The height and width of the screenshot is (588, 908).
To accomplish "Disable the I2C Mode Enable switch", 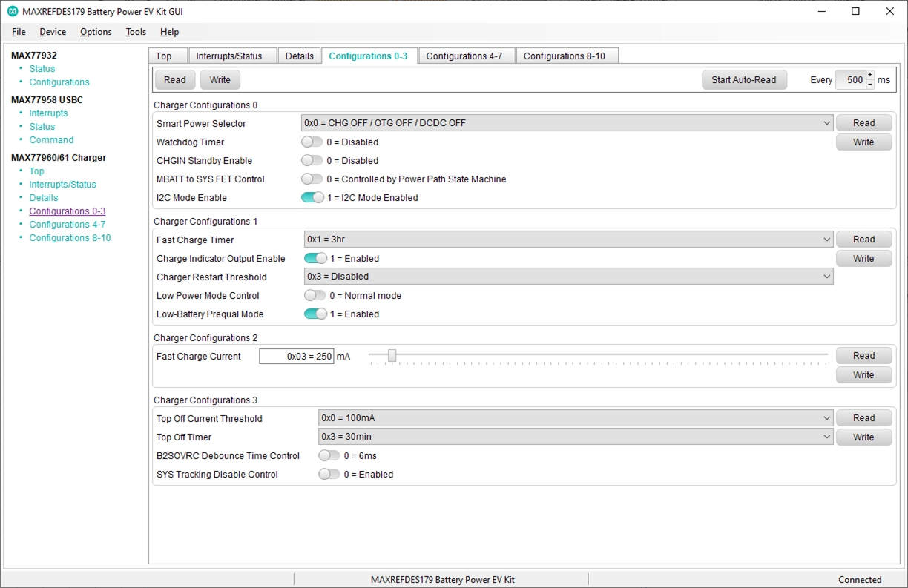I will [312, 197].
